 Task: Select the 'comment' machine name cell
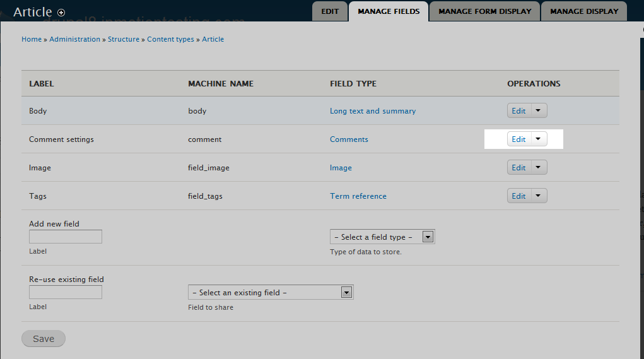coord(204,139)
